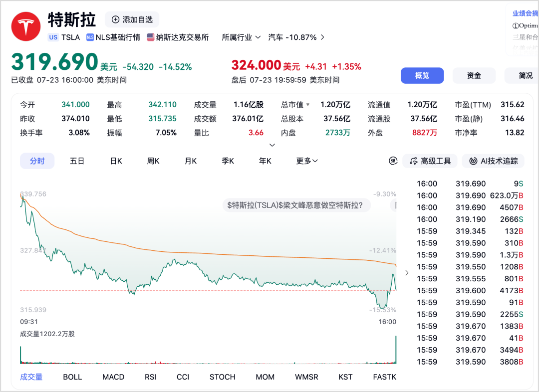
Task: Select the 日K chart tab
Action: pos(116,161)
